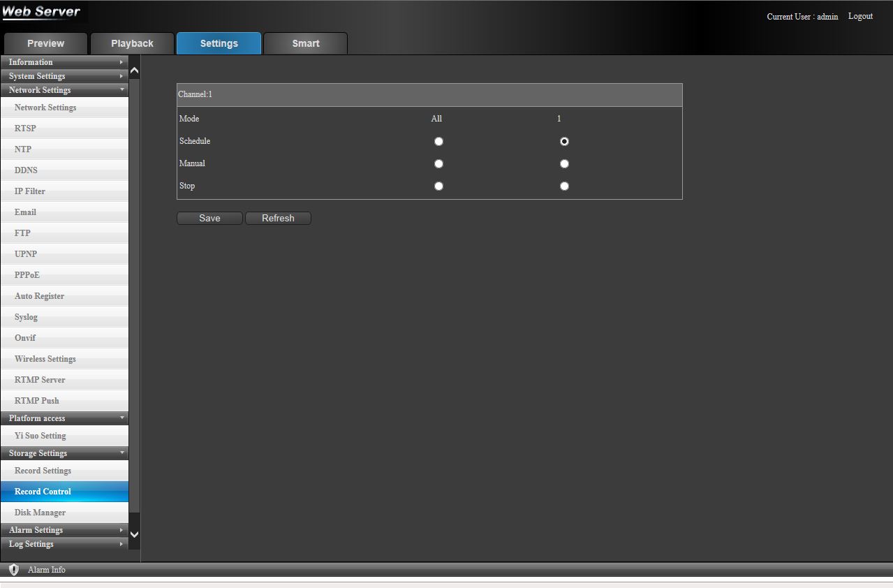Expand the Information section
893x588 pixels.
pos(64,62)
